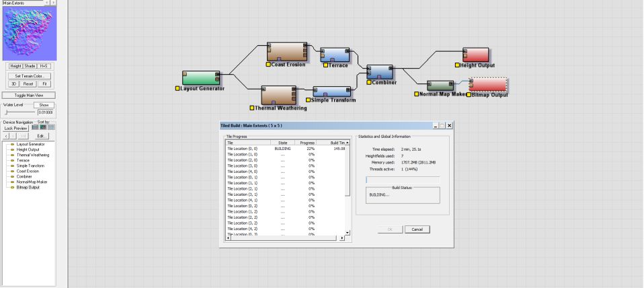The width and height of the screenshot is (644, 288).
Task: Select Thermal Weathering in device list
Action: pos(34,155)
